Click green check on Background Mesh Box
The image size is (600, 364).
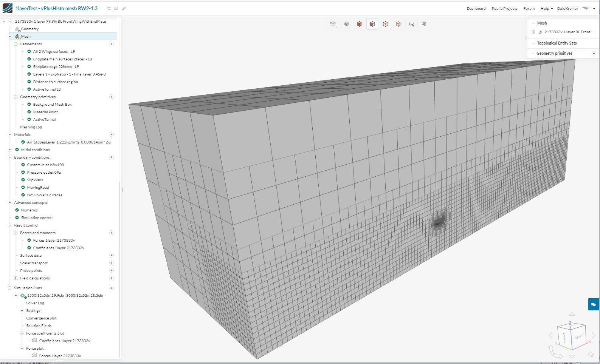(29, 104)
